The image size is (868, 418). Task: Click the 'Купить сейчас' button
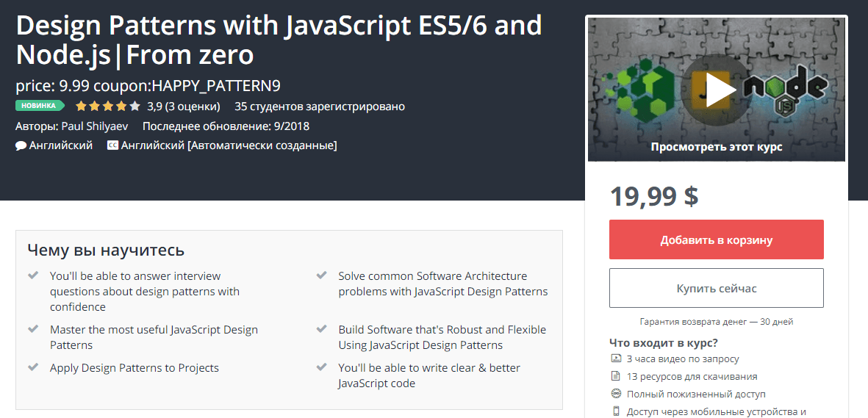717,289
